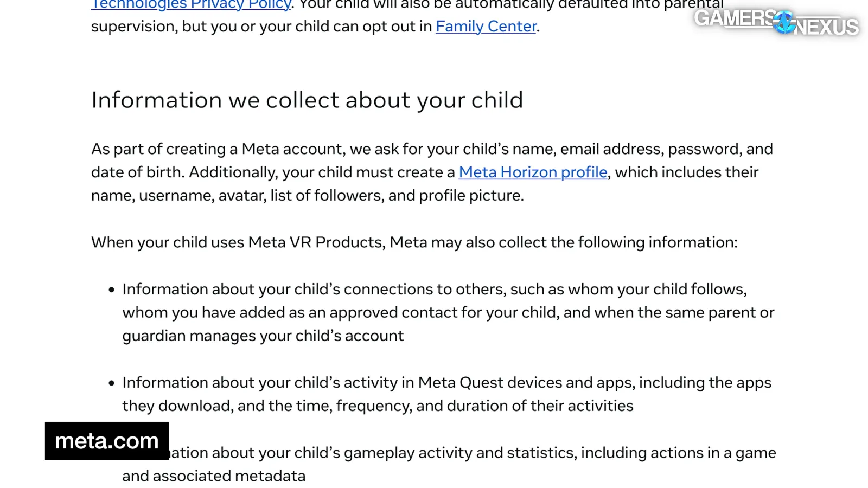
Task: Click the GAMERS watermark text
Action: (x=734, y=18)
